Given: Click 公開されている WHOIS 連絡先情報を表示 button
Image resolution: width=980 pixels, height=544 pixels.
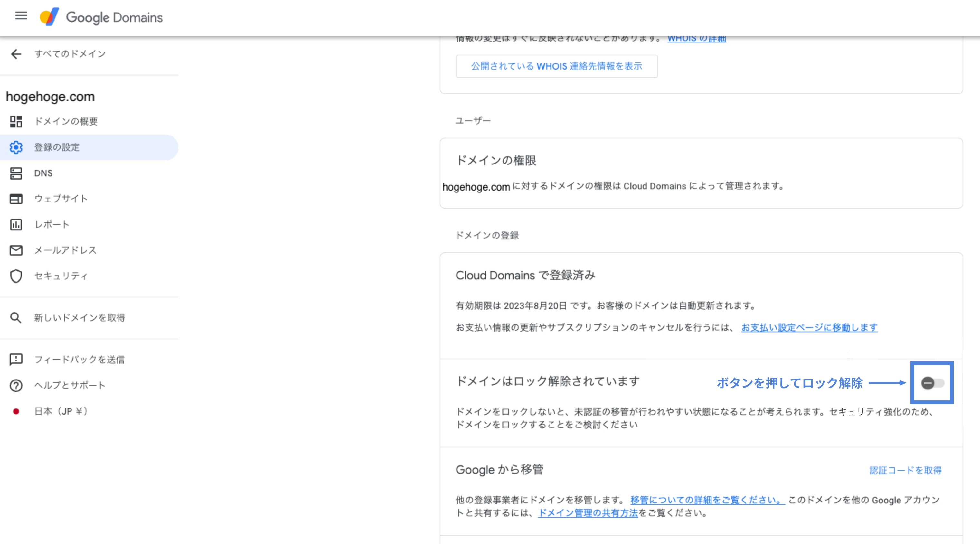Looking at the screenshot, I should click(x=557, y=66).
